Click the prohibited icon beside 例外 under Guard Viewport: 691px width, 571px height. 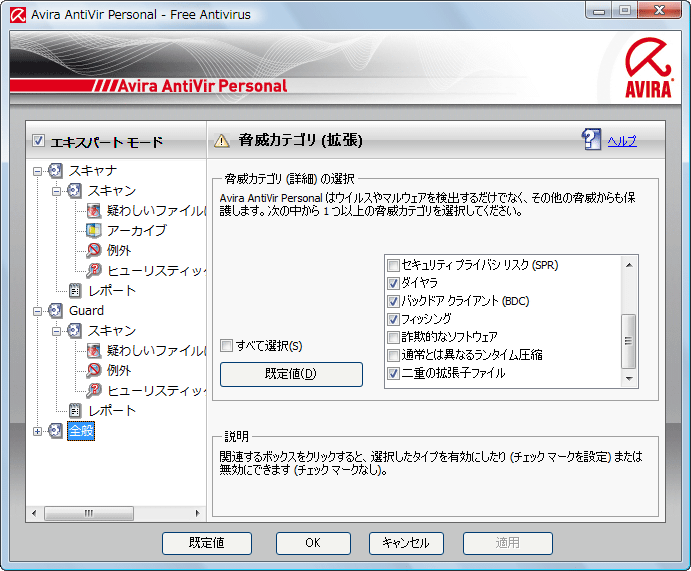93,371
